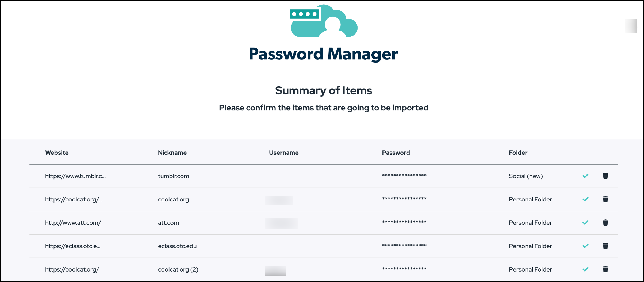This screenshot has width=644, height=282.
Task: Click the Website column header
Action: (57, 153)
